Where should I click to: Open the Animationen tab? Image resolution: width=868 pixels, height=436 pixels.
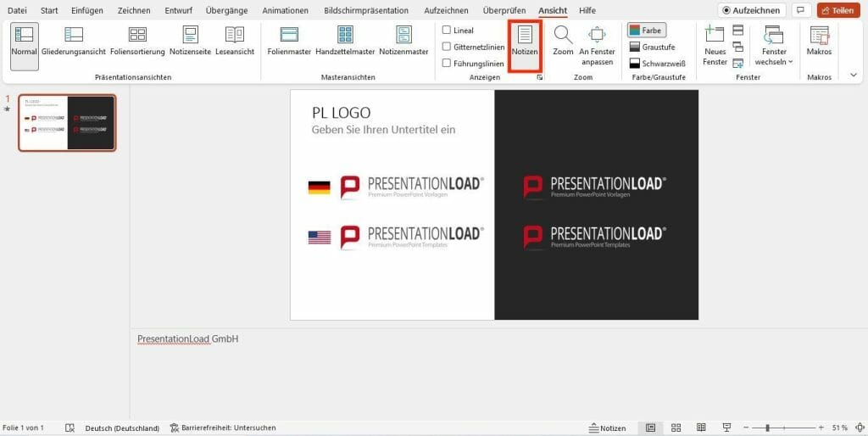tap(285, 10)
